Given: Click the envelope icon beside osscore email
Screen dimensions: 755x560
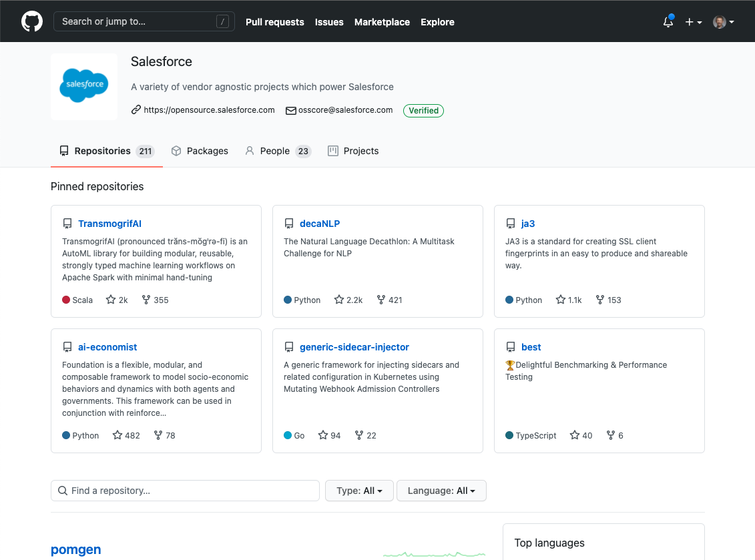Looking at the screenshot, I should coord(291,110).
